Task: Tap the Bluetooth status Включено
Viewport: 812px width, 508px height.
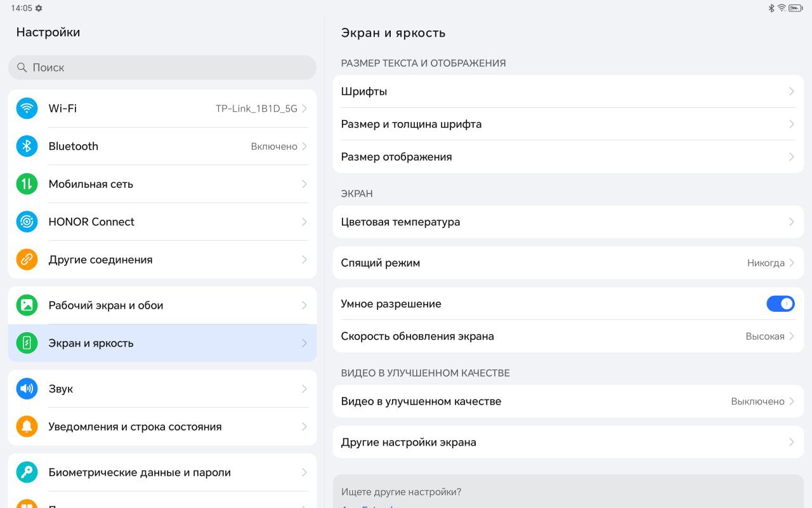Action: 274,147
